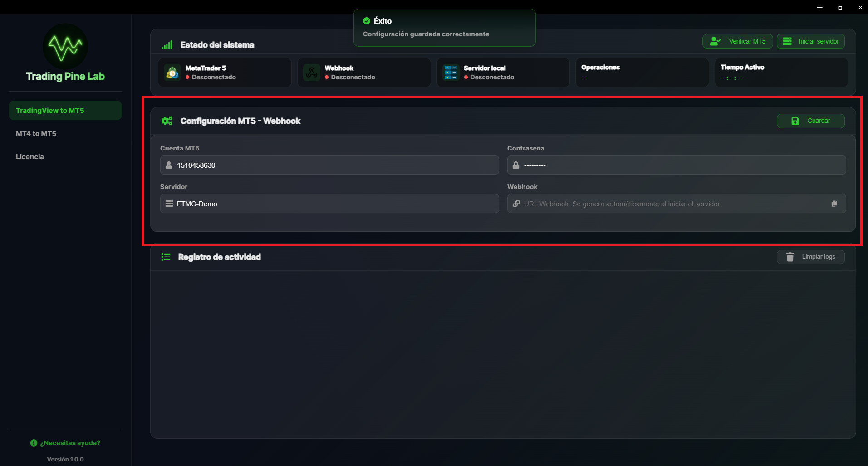Click the Webhook URL field

coord(676,204)
